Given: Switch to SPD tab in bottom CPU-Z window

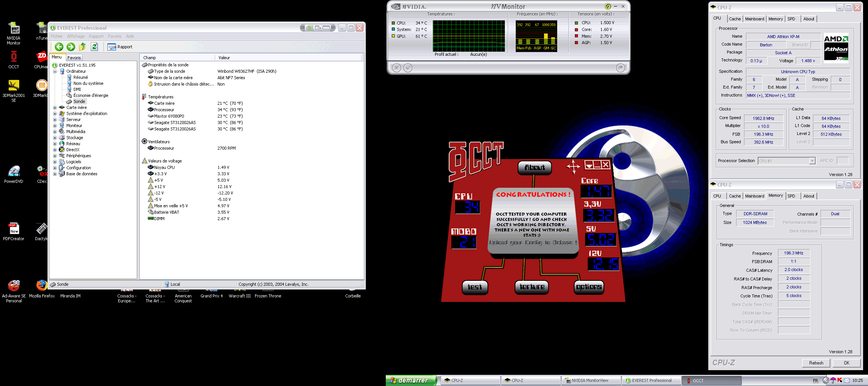Looking at the screenshot, I should pyautogui.click(x=791, y=196).
